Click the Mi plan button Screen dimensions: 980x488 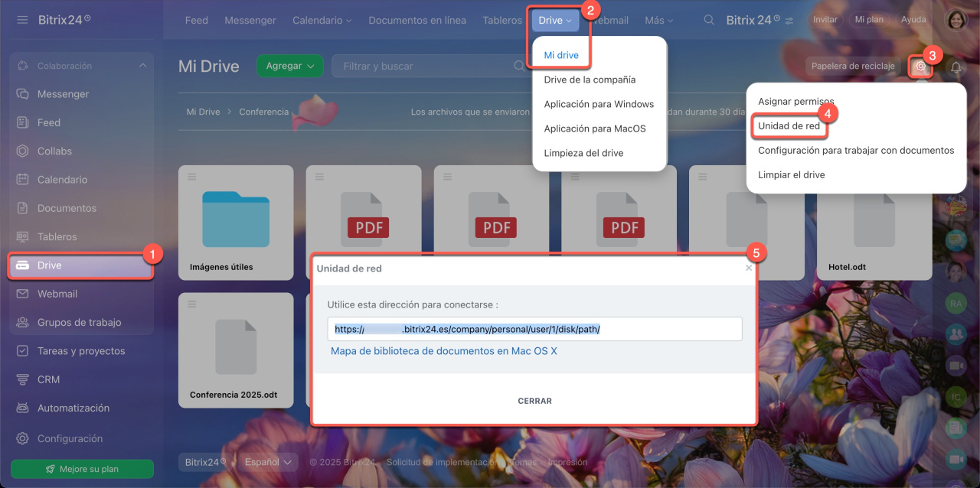871,20
